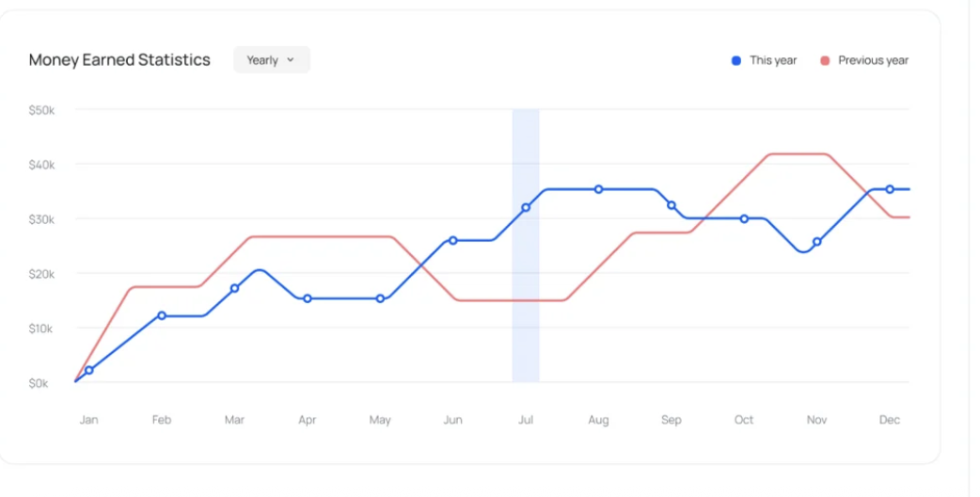Click the Money Earned Statistics title
Viewport: 980px width, 497px height.
pyautogui.click(x=119, y=60)
